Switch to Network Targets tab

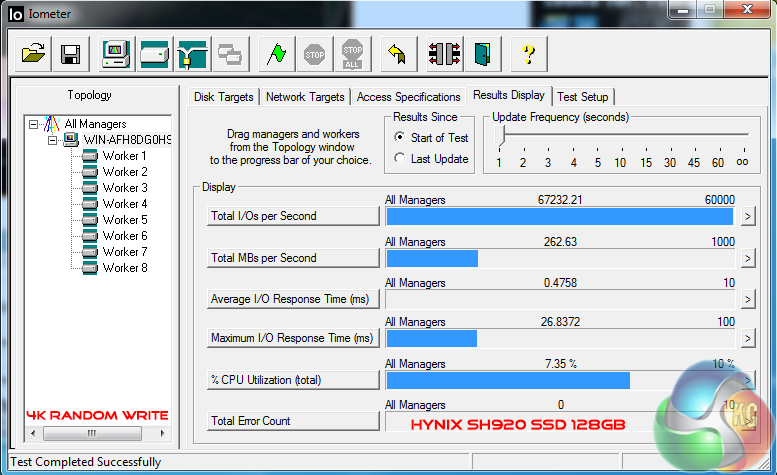tap(305, 97)
